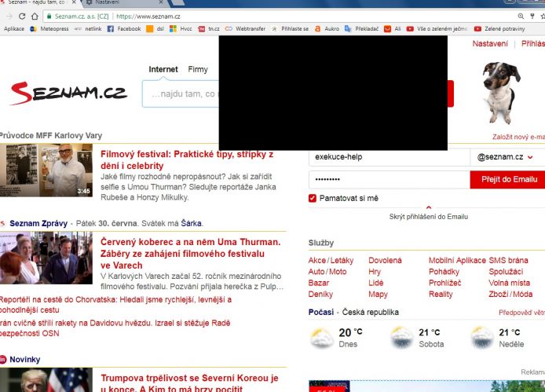Click the forward navigation arrow
The width and height of the screenshot is (545, 392).
[x=9, y=16]
